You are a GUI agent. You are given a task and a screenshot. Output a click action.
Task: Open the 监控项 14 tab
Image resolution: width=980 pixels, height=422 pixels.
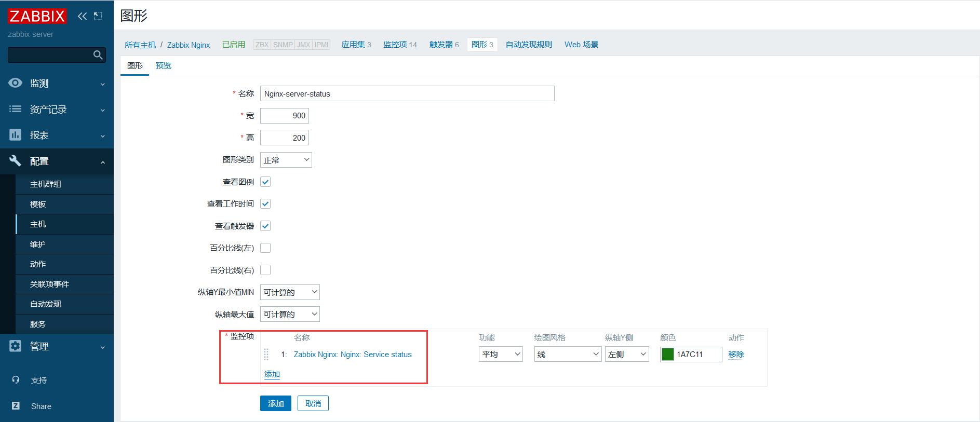point(400,45)
